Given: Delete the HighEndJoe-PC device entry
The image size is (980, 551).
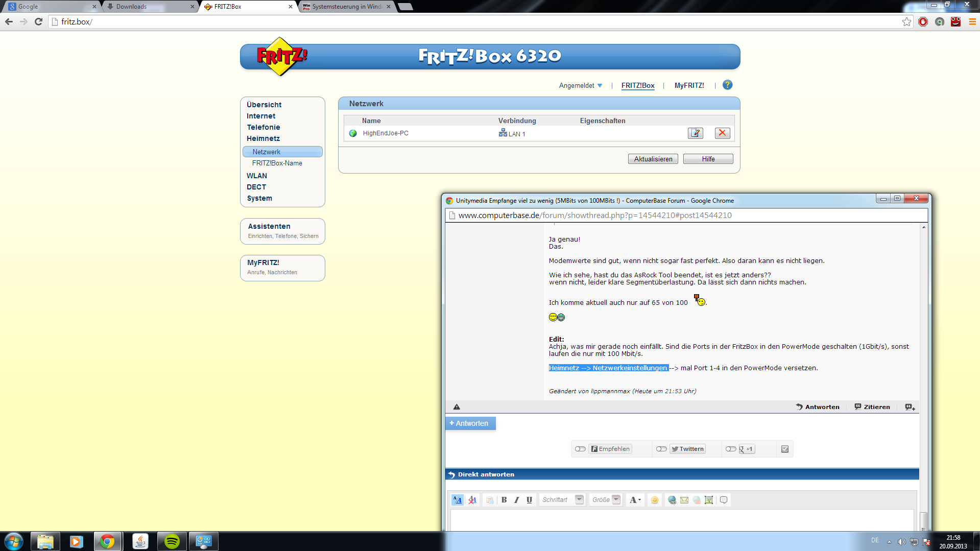Looking at the screenshot, I should [722, 133].
